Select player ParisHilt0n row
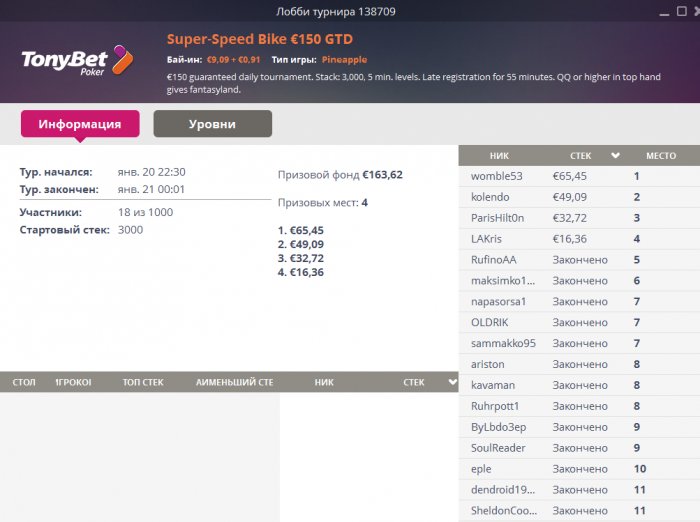 (x=579, y=218)
